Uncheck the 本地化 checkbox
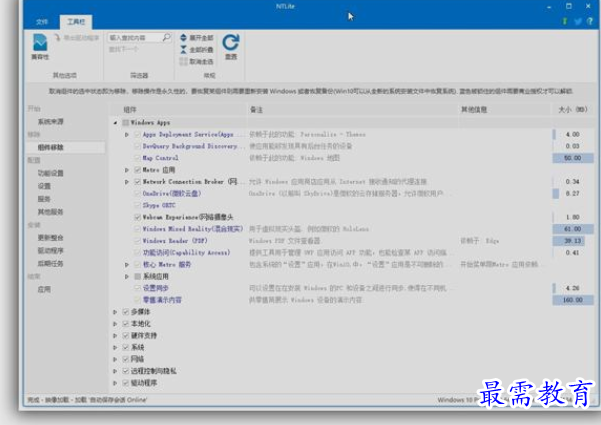 click(x=126, y=324)
